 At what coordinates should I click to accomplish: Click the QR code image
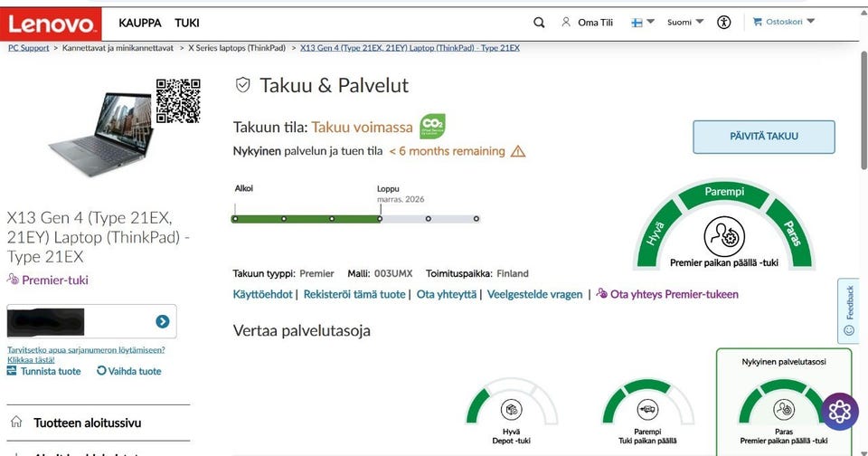tap(178, 100)
